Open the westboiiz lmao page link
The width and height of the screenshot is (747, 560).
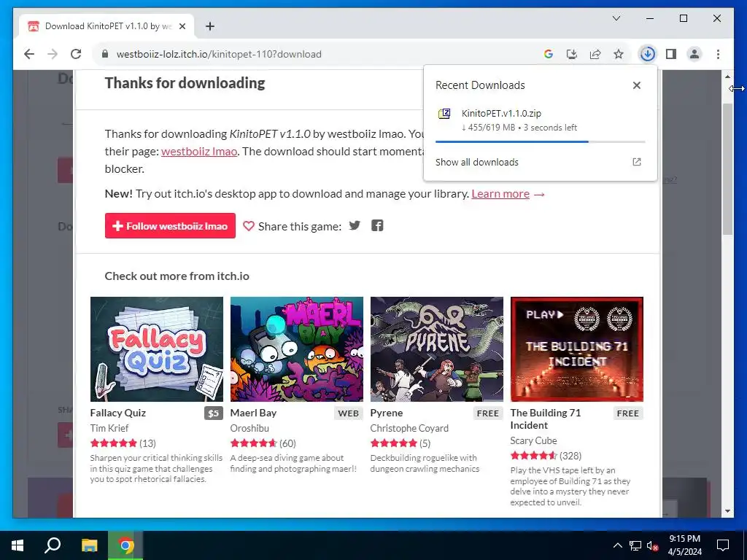pos(199,152)
